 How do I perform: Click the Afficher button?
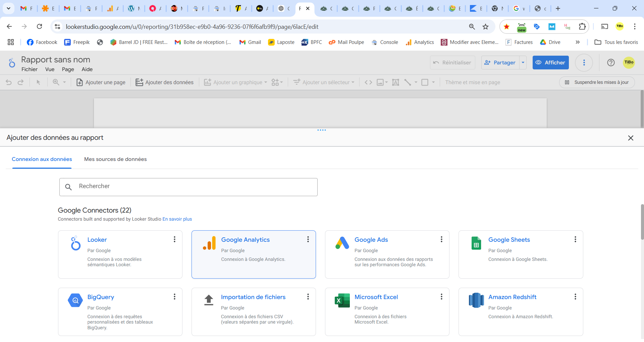coord(550,63)
